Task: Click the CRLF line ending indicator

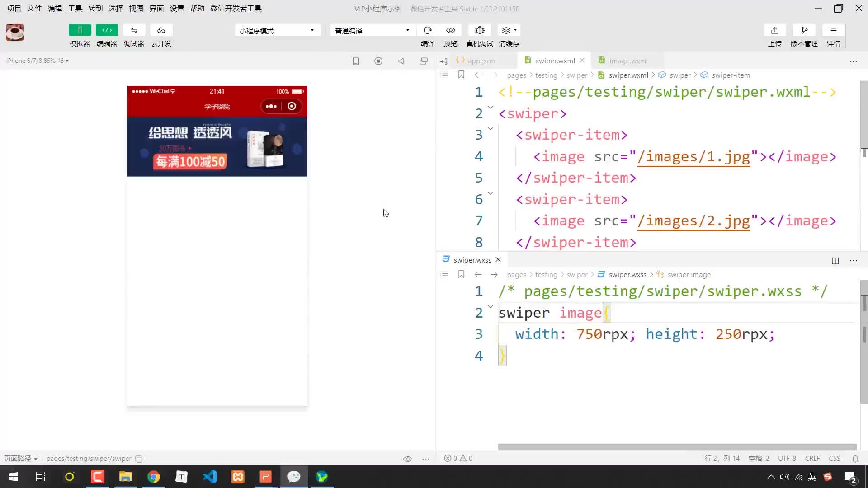Action: [812, 458]
